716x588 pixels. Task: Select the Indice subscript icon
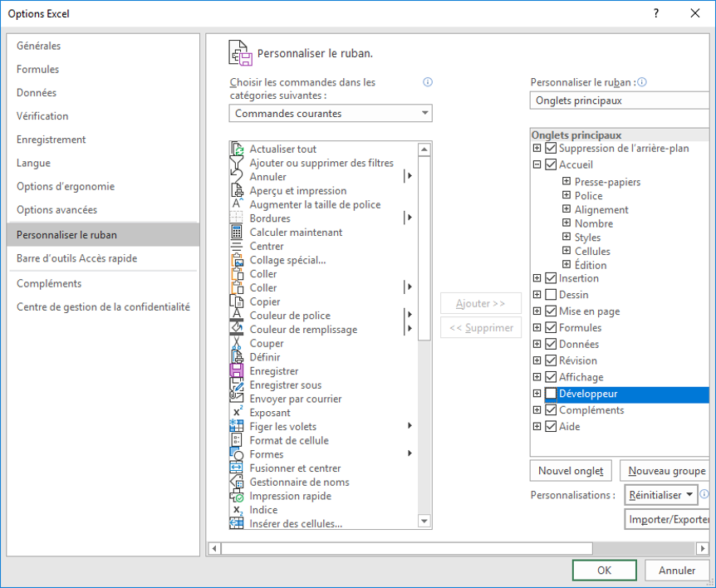pyautogui.click(x=237, y=509)
